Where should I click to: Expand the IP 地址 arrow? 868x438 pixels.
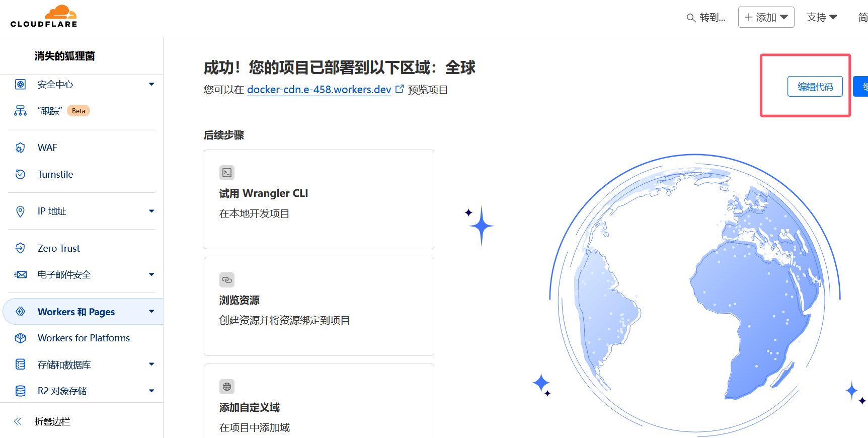[x=151, y=211]
